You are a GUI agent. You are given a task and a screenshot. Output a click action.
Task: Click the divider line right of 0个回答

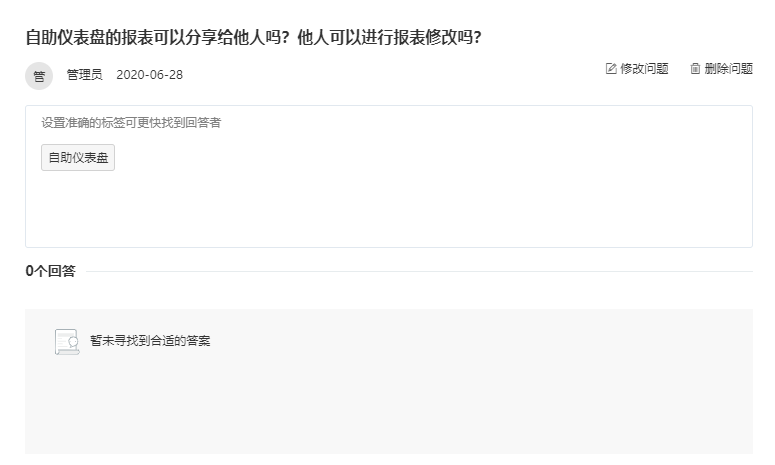[419, 271]
